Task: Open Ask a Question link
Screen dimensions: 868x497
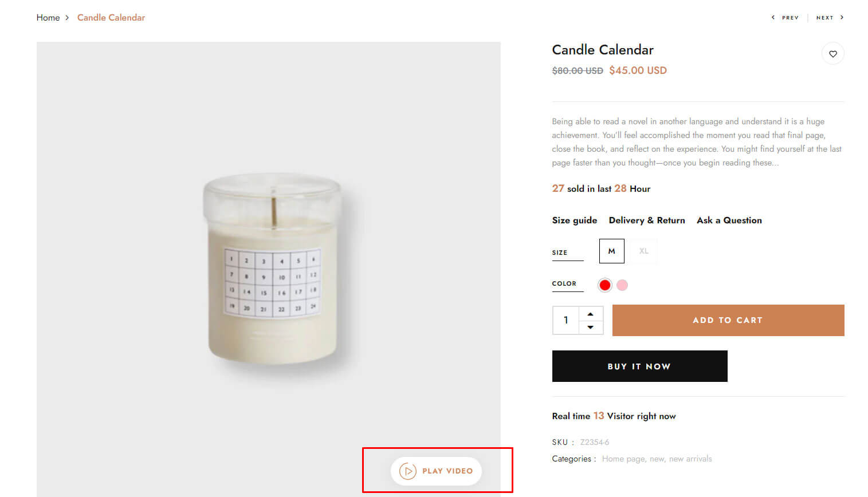Action: coord(729,220)
